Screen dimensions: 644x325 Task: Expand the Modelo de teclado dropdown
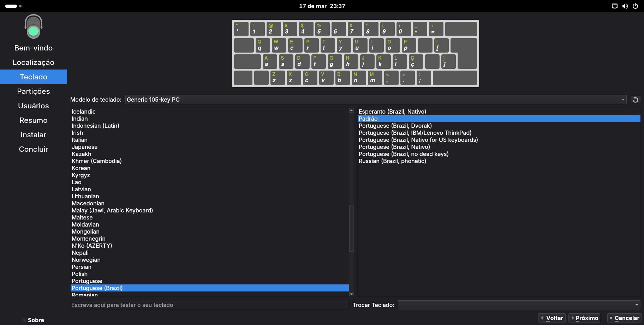tap(375, 100)
